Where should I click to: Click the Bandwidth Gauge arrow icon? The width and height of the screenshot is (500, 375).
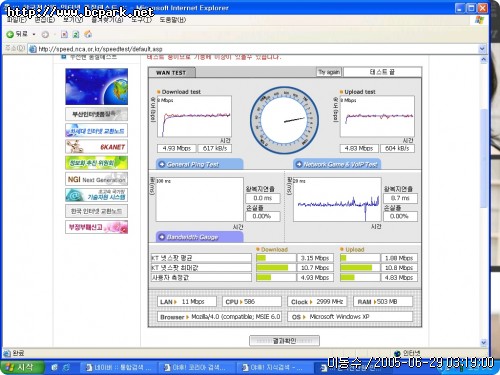[x=162, y=237]
